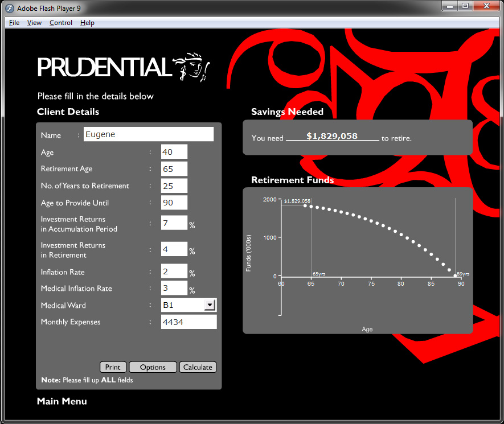Click the Medical Inflation Rate field
This screenshot has height=424, width=504.
[174, 288]
